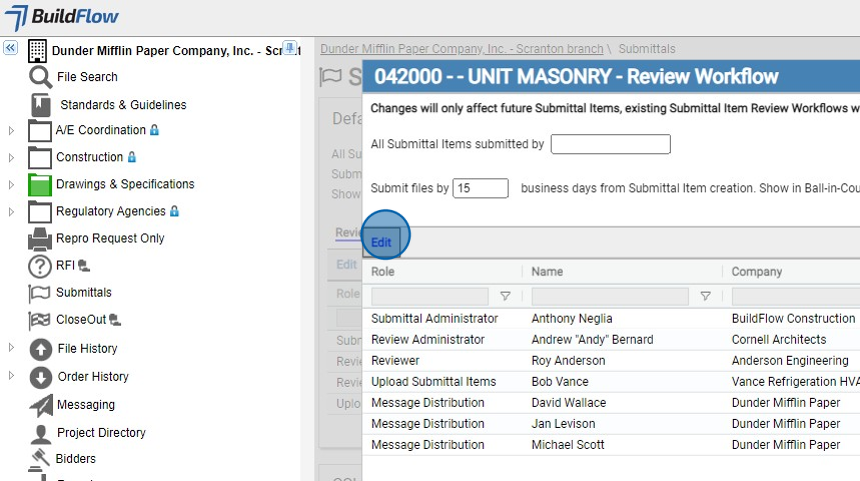Image resolution: width=860 pixels, height=481 pixels.
Task: Click the Name column filter text box
Action: tap(610, 296)
